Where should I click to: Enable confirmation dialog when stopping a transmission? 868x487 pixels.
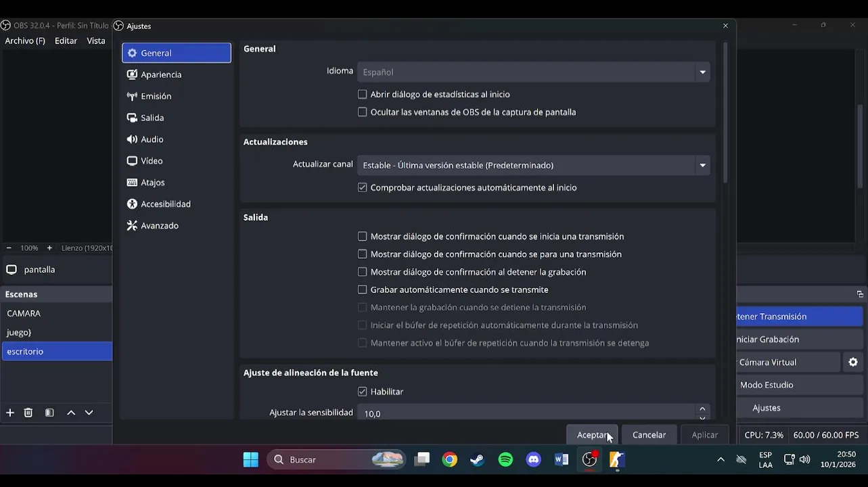click(x=363, y=254)
